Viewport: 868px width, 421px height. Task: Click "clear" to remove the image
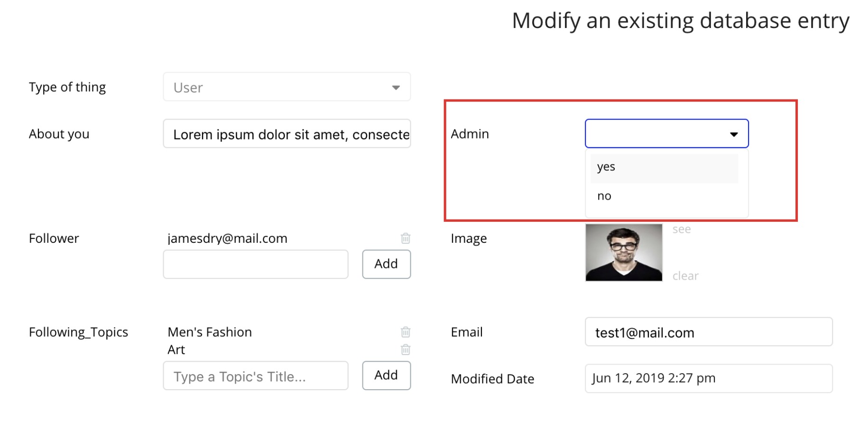685,276
